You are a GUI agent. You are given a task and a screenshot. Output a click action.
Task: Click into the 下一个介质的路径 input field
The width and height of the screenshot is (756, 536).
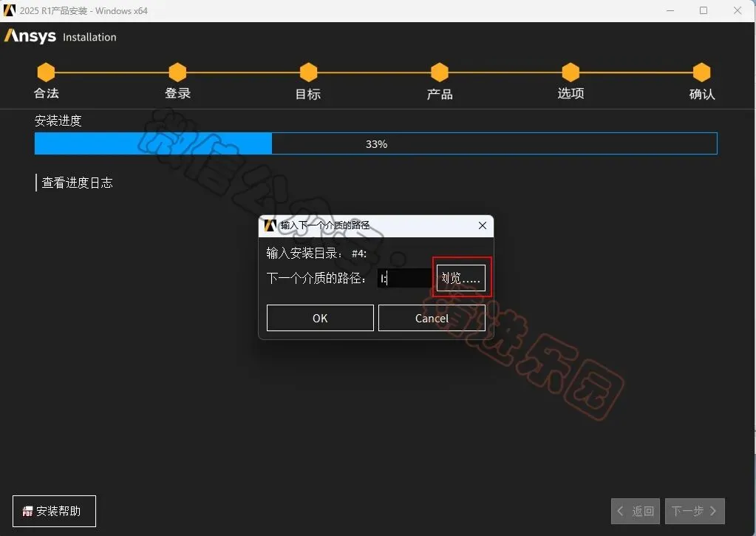404,278
